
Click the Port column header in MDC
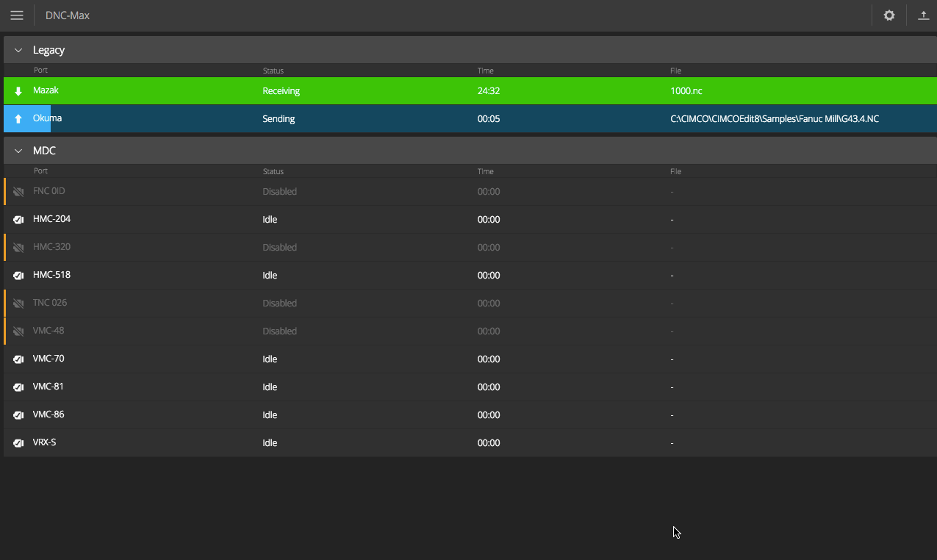[x=40, y=171]
